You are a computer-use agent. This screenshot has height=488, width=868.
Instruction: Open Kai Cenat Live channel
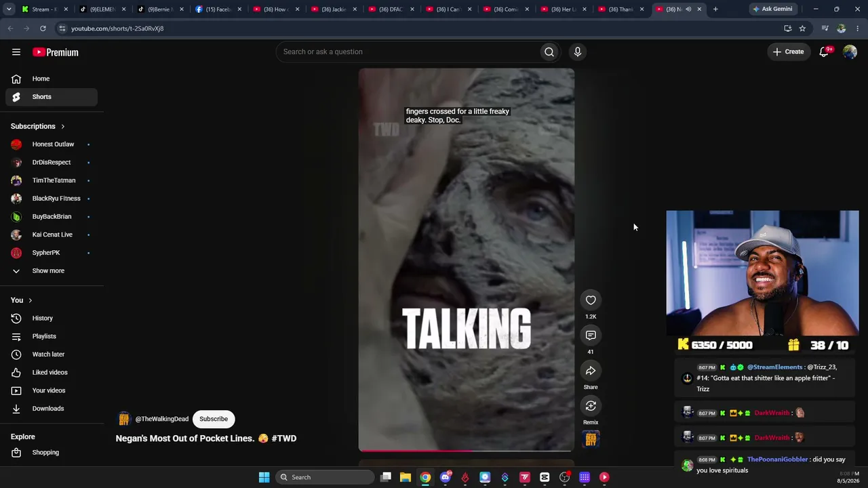click(52, 235)
